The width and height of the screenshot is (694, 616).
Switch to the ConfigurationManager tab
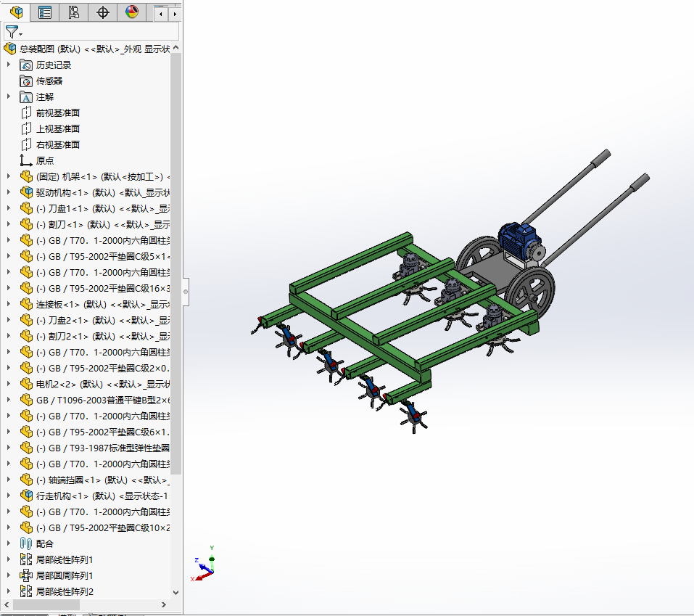click(74, 12)
